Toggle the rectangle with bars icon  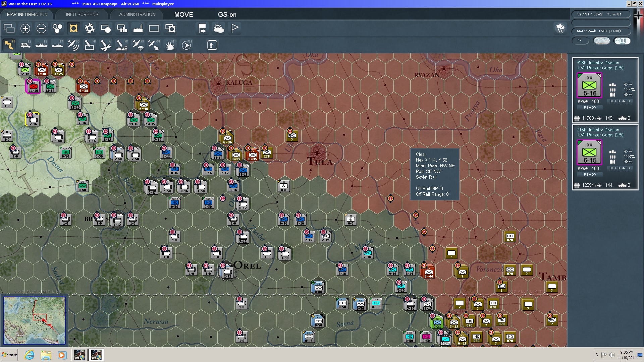point(122,28)
